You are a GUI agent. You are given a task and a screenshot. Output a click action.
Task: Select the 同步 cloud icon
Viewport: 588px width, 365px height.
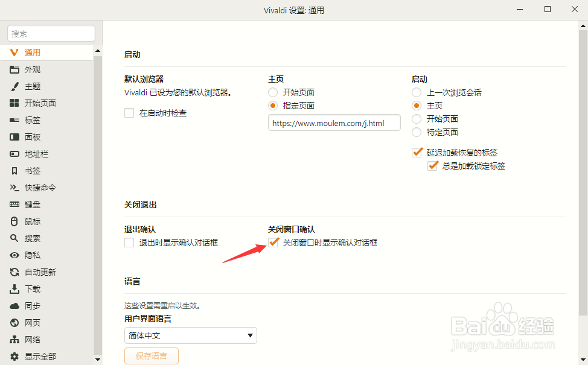pyautogui.click(x=14, y=306)
